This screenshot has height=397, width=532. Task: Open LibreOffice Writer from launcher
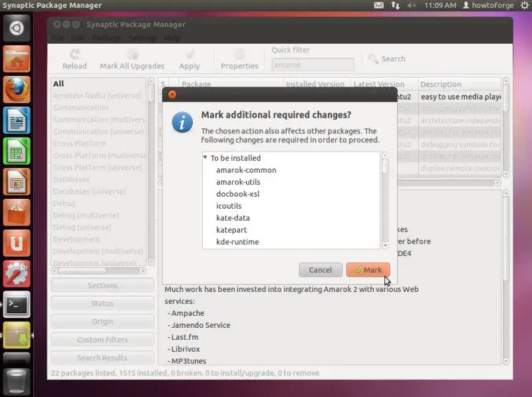click(x=17, y=120)
